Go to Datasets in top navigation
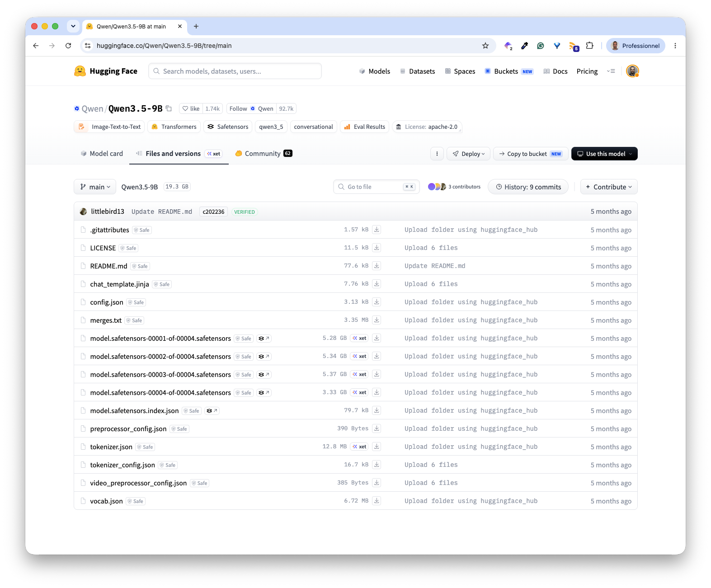Screen dimensions: 711x588 tap(417, 71)
